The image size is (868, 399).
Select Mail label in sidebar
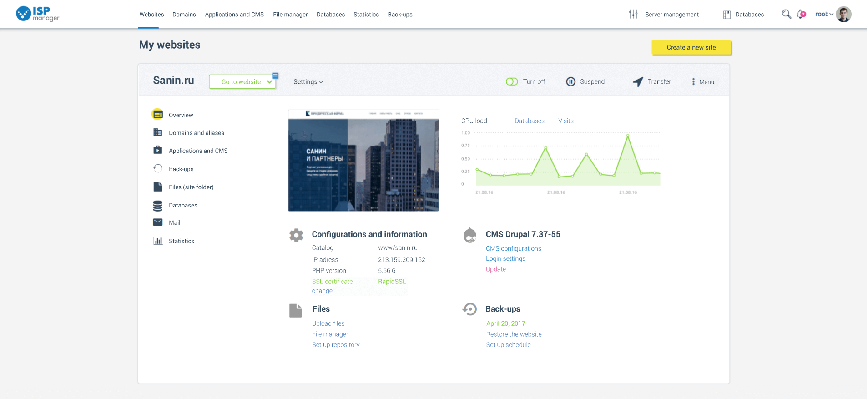point(175,223)
